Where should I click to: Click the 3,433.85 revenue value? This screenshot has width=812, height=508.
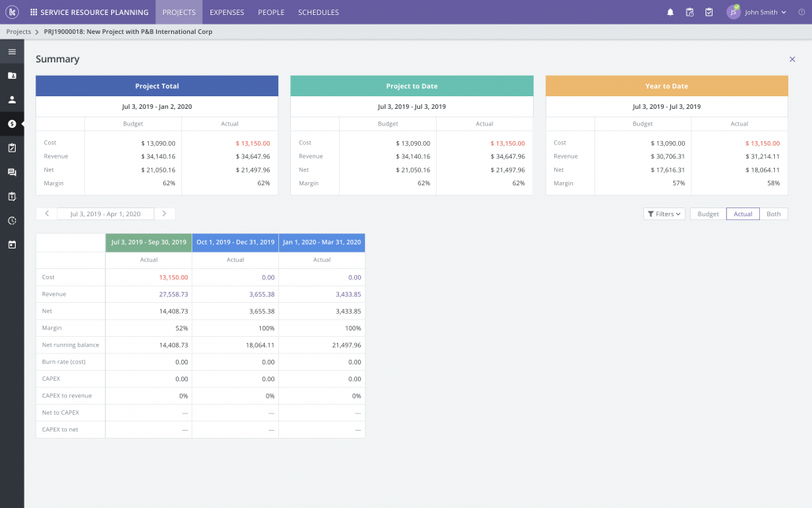point(348,294)
